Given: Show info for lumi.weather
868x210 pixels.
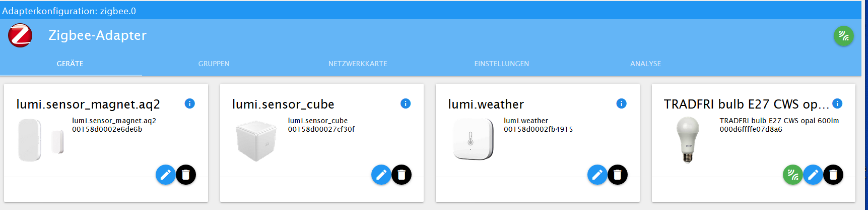Looking at the screenshot, I should (622, 103).
